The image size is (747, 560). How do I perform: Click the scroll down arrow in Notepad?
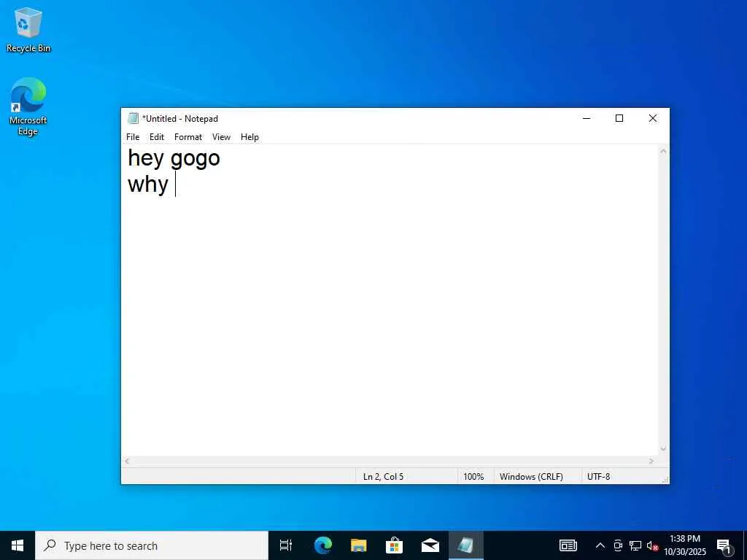coord(662,449)
